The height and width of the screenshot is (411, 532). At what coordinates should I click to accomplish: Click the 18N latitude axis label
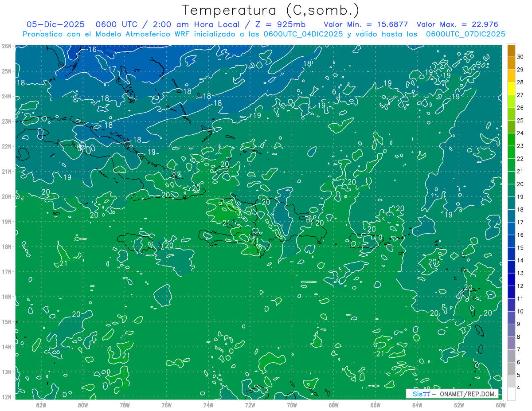(x=7, y=247)
